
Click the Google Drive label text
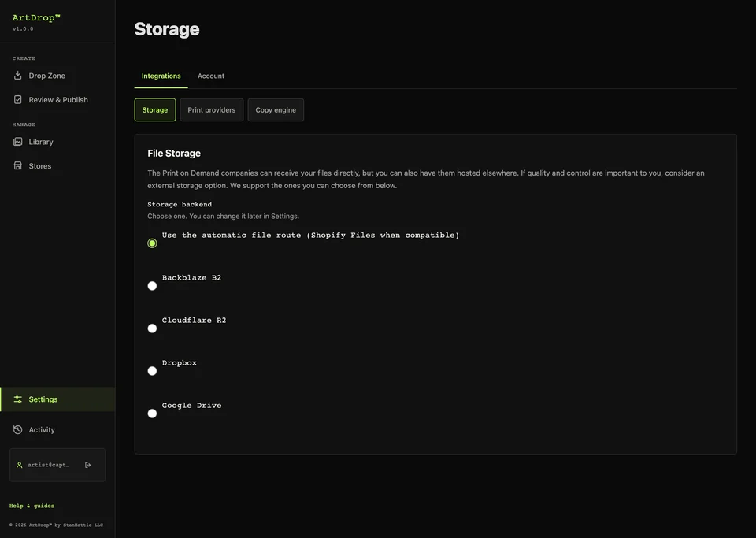(x=192, y=406)
